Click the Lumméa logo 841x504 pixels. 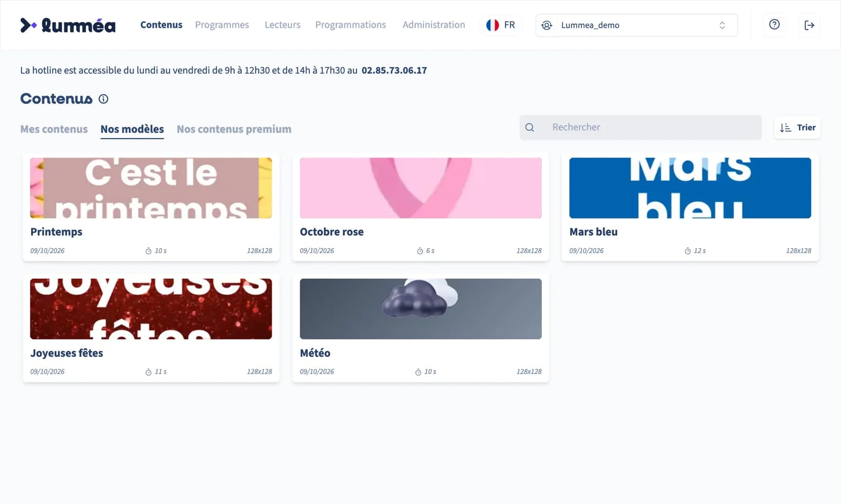click(x=68, y=25)
